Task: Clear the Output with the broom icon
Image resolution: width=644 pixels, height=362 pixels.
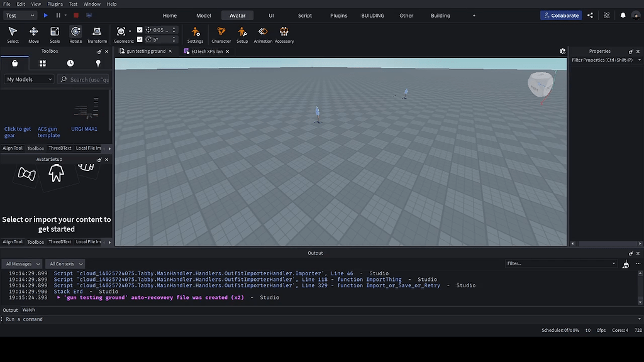Action: click(x=626, y=264)
